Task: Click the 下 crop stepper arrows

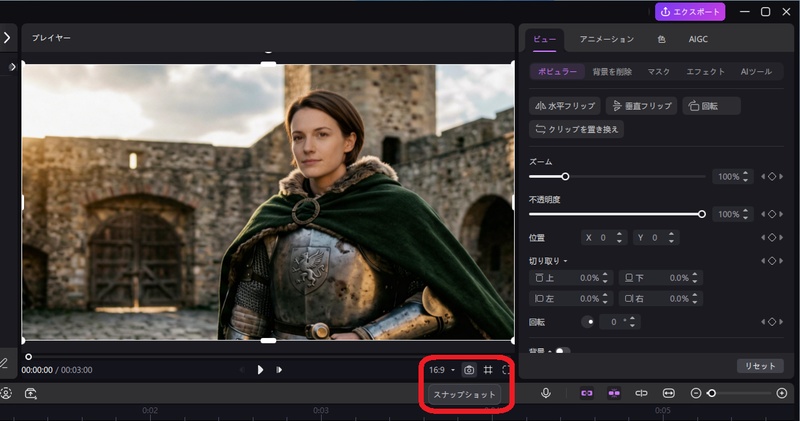Action: point(695,278)
